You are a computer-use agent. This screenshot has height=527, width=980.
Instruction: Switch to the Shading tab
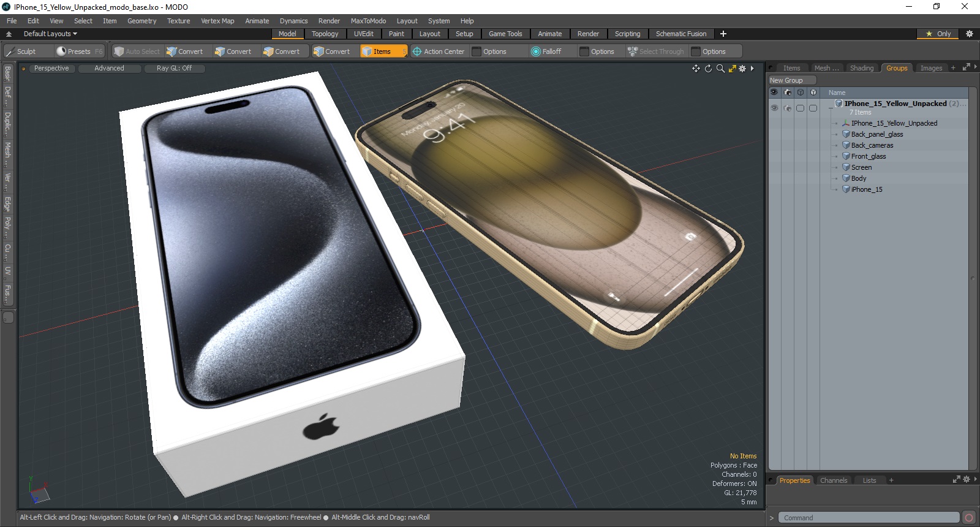coord(861,68)
